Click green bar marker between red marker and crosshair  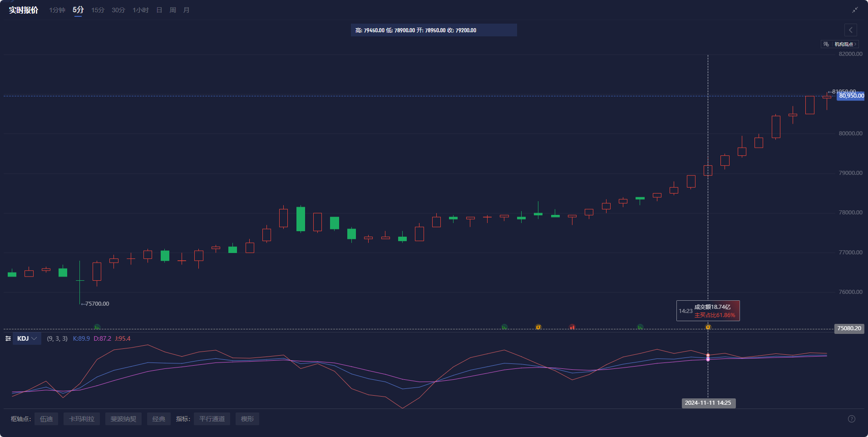[x=640, y=327]
